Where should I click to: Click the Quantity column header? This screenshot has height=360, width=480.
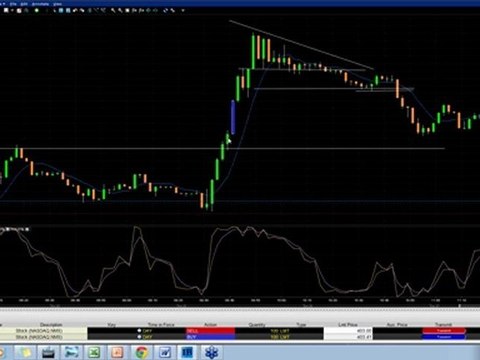[257, 324]
